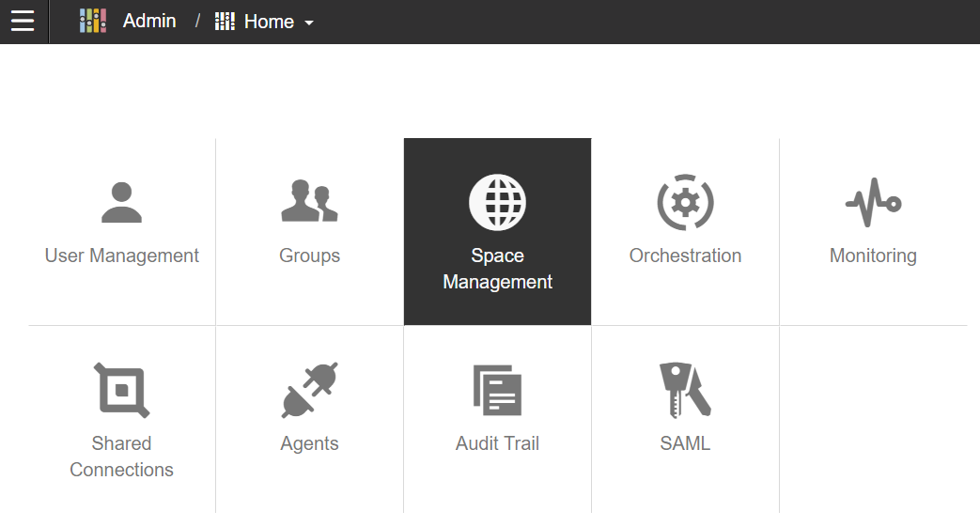Viewport: 980px width, 527px height.
Task: Select the Space Management globe icon
Action: click(x=497, y=202)
